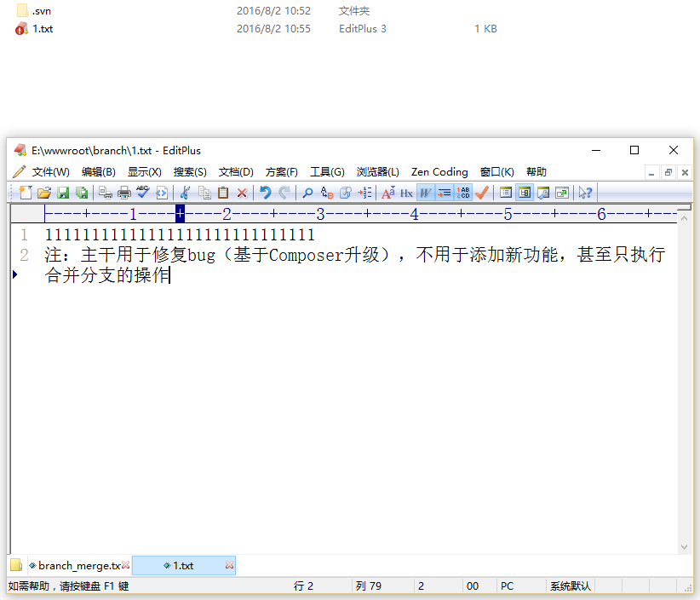
Task: Open the 帮助 menu
Action: coord(536,172)
